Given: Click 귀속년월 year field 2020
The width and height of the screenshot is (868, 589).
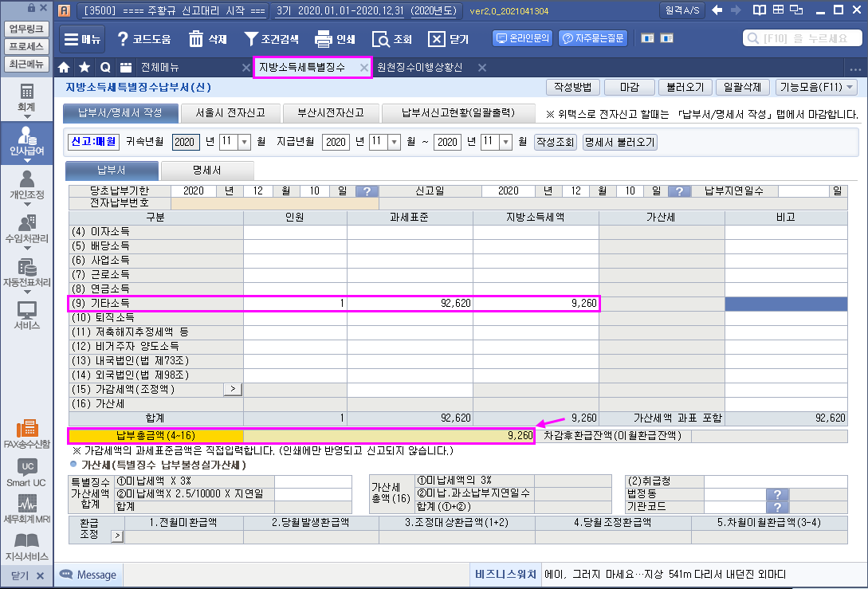Looking at the screenshot, I should 184,142.
